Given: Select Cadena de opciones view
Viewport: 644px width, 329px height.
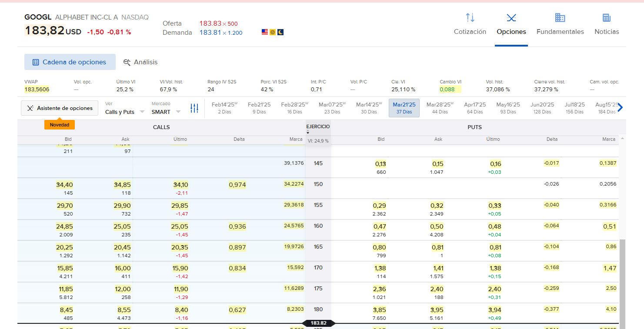Looking at the screenshot, I should [70, 62].
